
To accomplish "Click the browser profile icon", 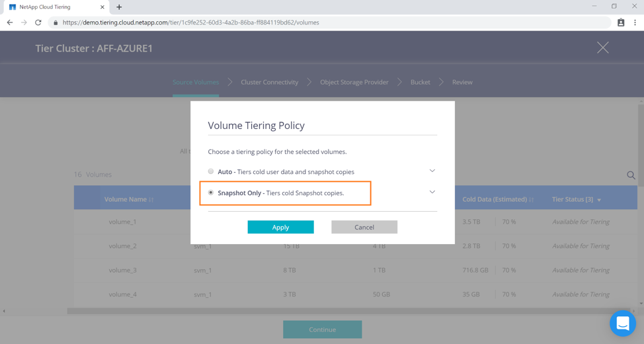I will [621, 22].
